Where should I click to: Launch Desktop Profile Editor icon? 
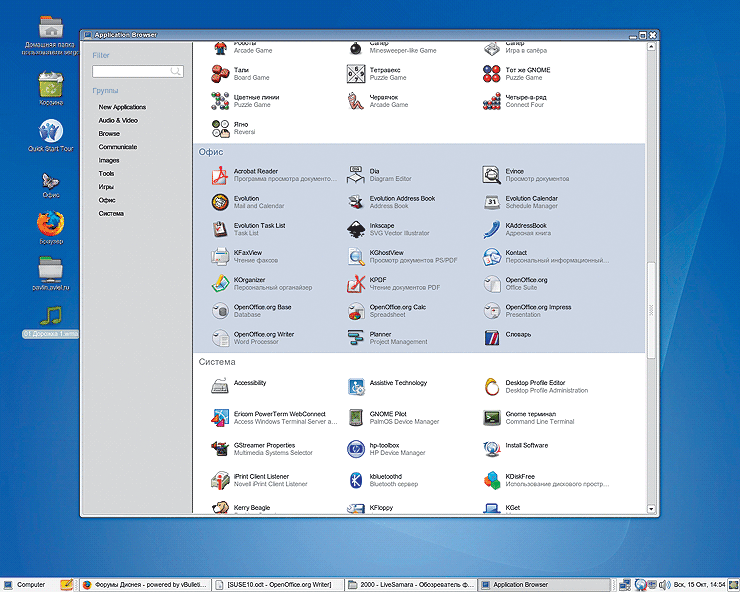coord(491,387)
